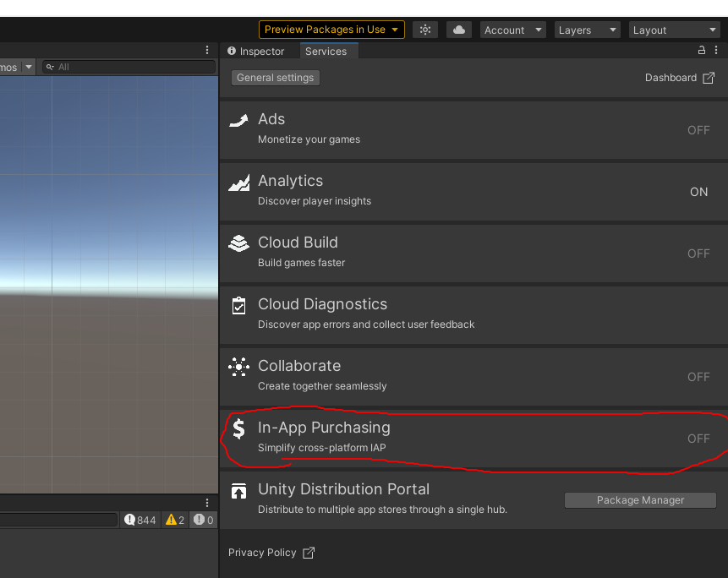
Task: Toggle the Collaborate OFF status
Action: tap(698, 377)
